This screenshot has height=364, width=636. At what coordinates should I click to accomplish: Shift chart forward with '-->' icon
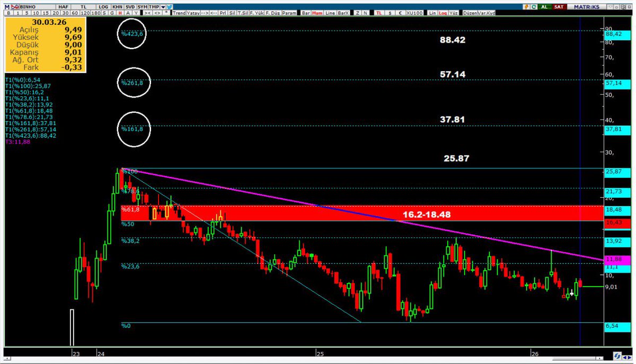click(205, 13)
